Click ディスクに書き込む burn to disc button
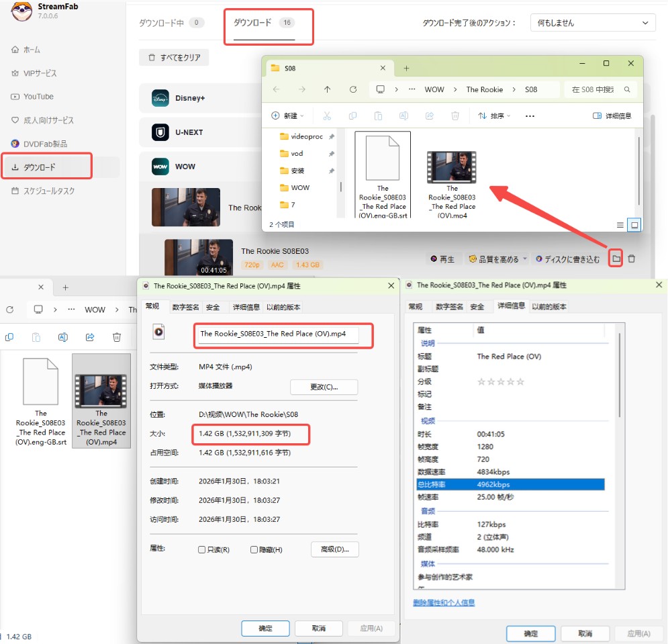668x644 pixels. (x=568, y=259)
